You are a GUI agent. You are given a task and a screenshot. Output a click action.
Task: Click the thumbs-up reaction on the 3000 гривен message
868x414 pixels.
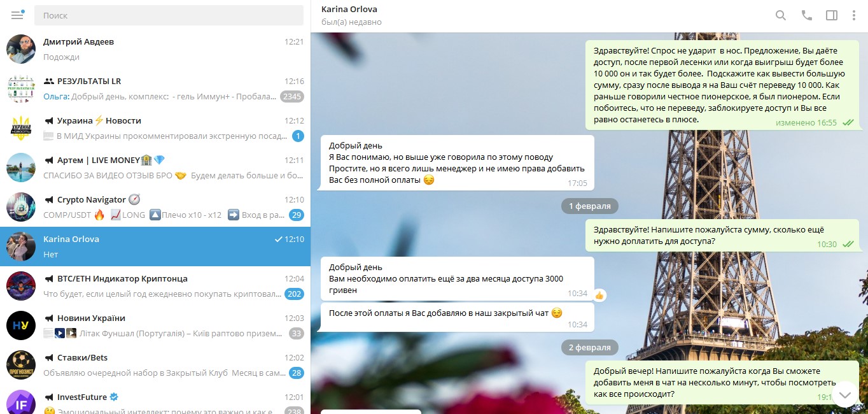click(x=599, y=296)
